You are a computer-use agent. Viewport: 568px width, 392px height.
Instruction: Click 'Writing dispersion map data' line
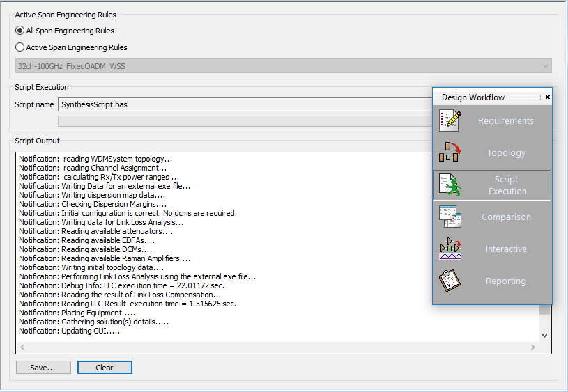[92, 195]
